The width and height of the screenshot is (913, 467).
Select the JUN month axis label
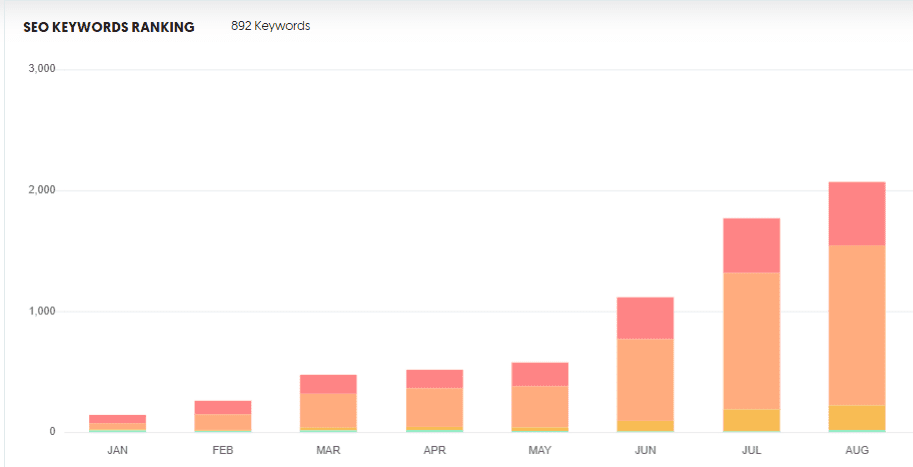[646, 450]
